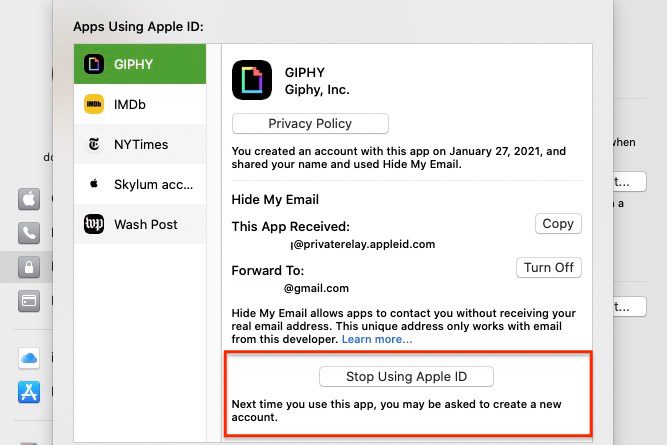The height and width of the screenshot is (445, 667).
Task: Select IMDb in the apps list
Action: (140, 104)
